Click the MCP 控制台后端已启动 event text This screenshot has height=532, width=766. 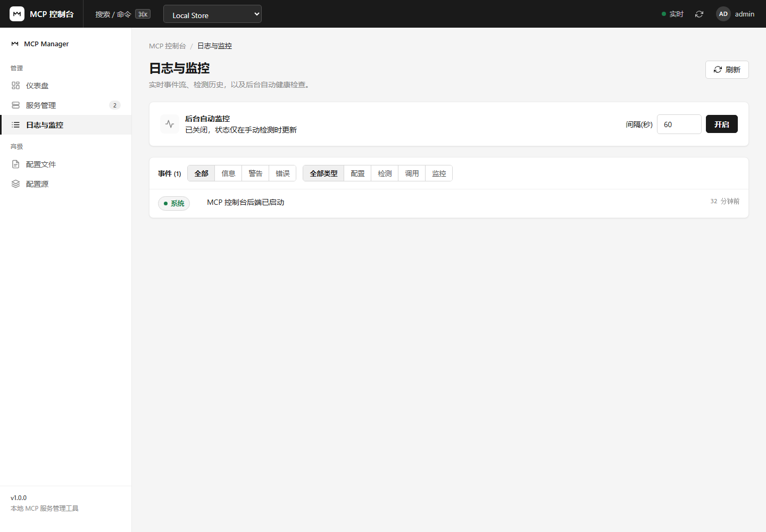point(245,202)
